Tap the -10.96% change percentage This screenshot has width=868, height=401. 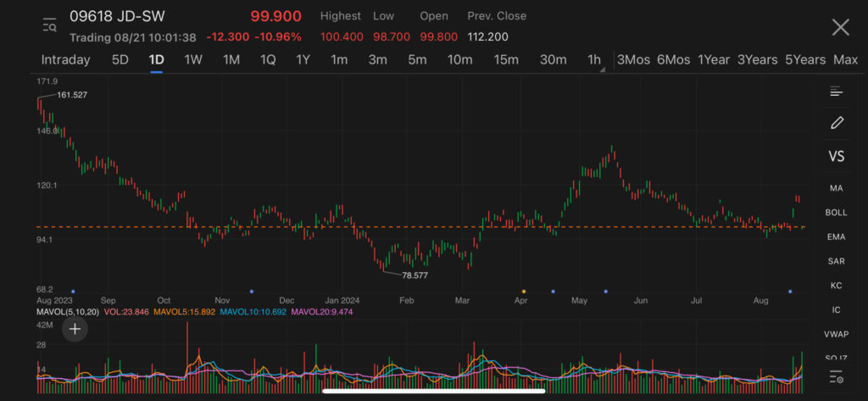point(278,37)
